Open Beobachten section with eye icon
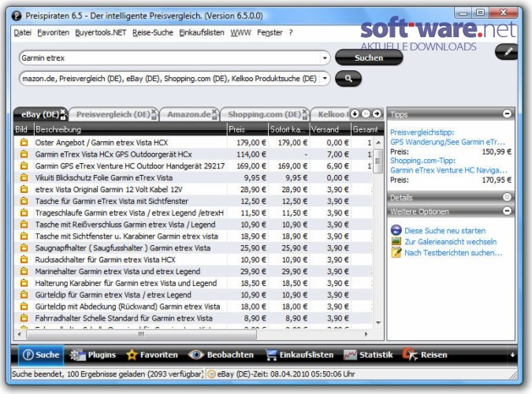532x394 pixels. [221, 355]
